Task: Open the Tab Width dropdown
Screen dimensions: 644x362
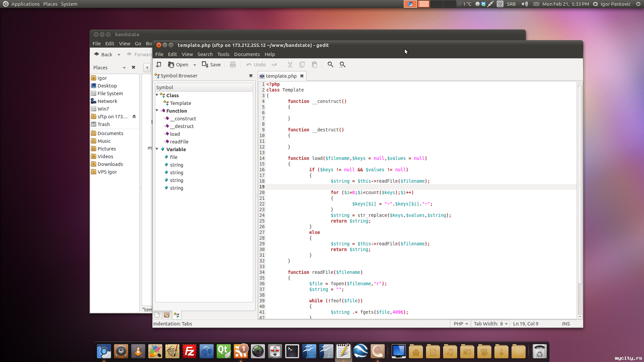Action: [490, 324]
